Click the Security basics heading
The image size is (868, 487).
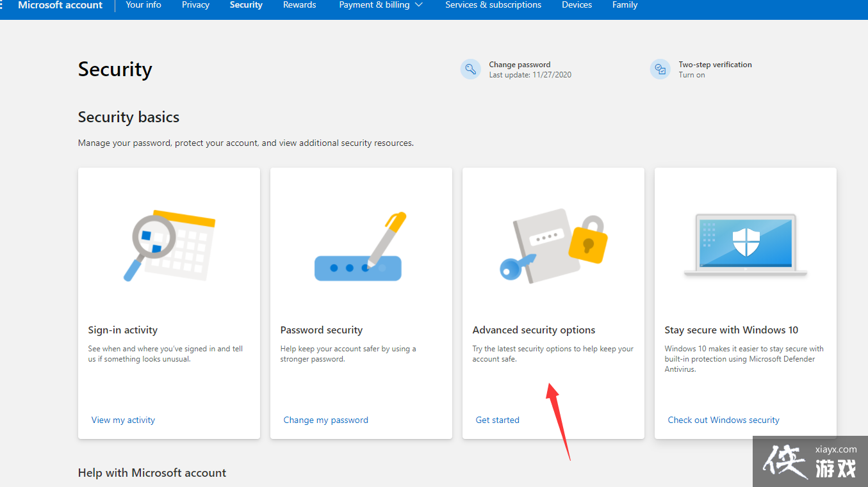[129, 117]
